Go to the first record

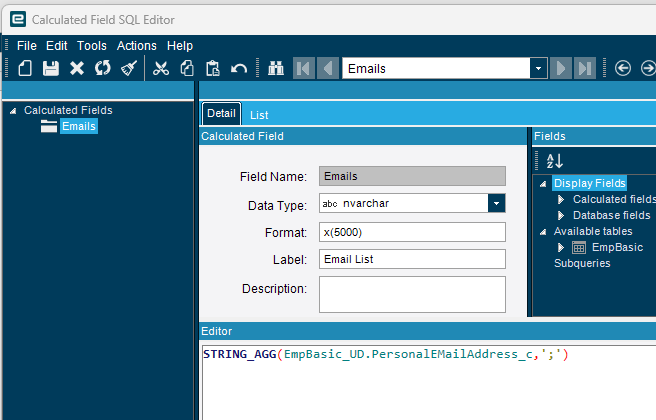304,68
